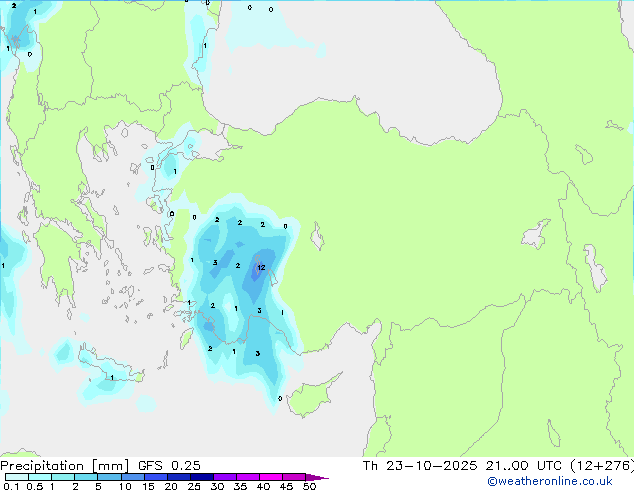Select the 1–2 mm legend swatch
This screenshot has height=490, width=634.
coord(63,477)
